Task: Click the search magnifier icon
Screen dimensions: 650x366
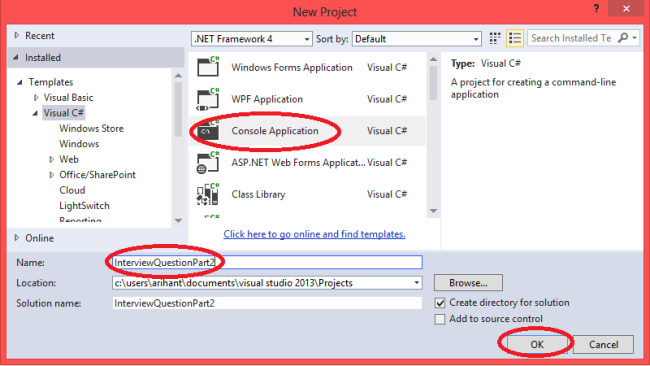Action: [x=623, y=38]
